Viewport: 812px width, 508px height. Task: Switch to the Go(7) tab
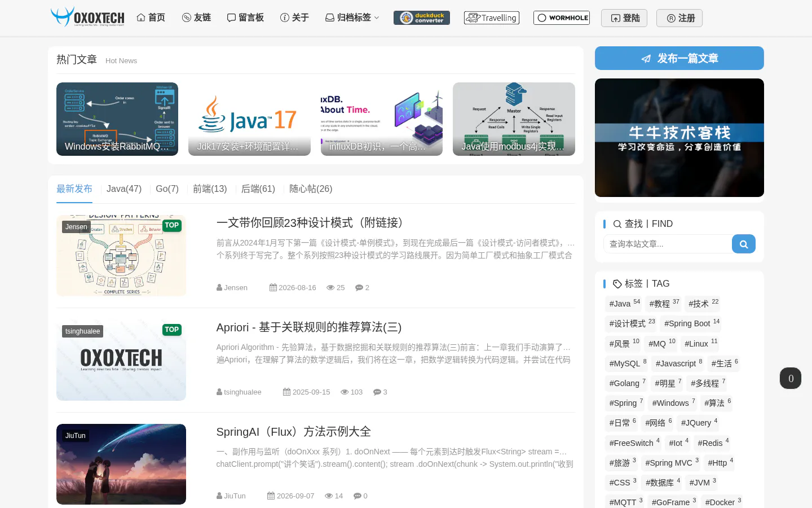[167, 189]
